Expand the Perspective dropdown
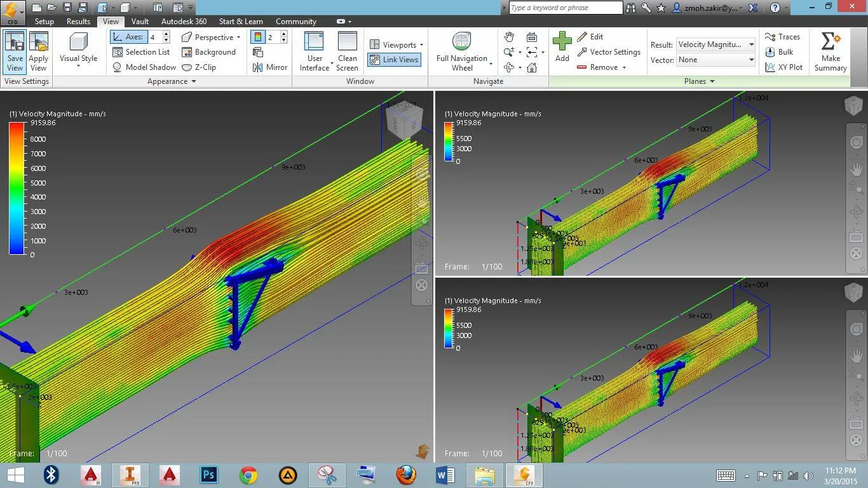The image size is (868, 488). (238, 37)
